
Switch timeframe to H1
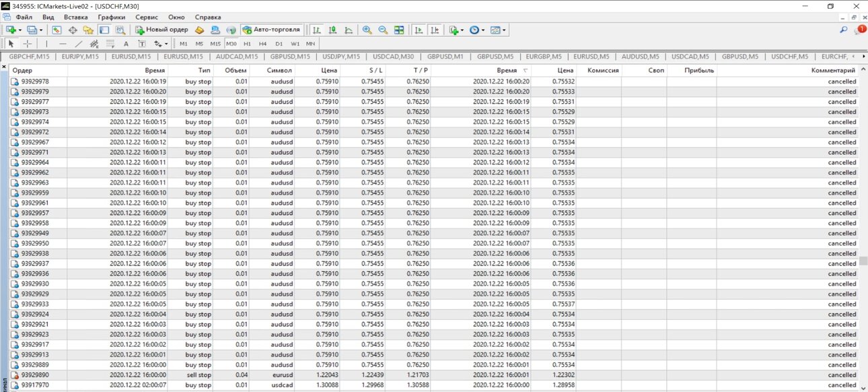tap(247, 44)
